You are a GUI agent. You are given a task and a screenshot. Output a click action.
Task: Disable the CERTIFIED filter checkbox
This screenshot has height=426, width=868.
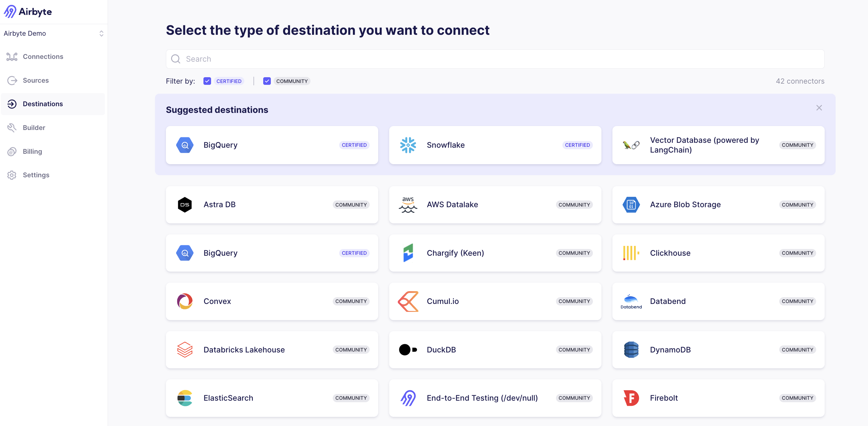click(x=207, y=81)
